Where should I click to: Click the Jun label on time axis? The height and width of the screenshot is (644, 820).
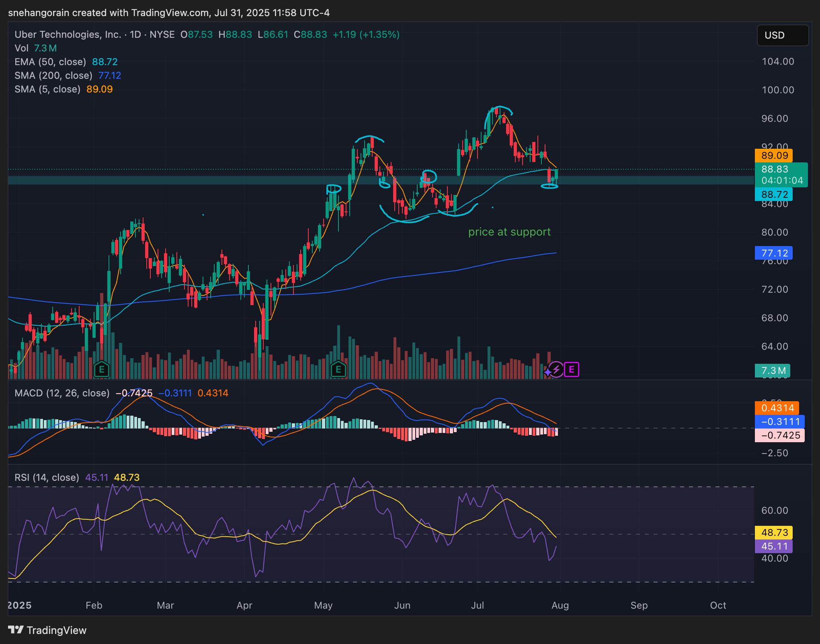[x=402, y=605]
